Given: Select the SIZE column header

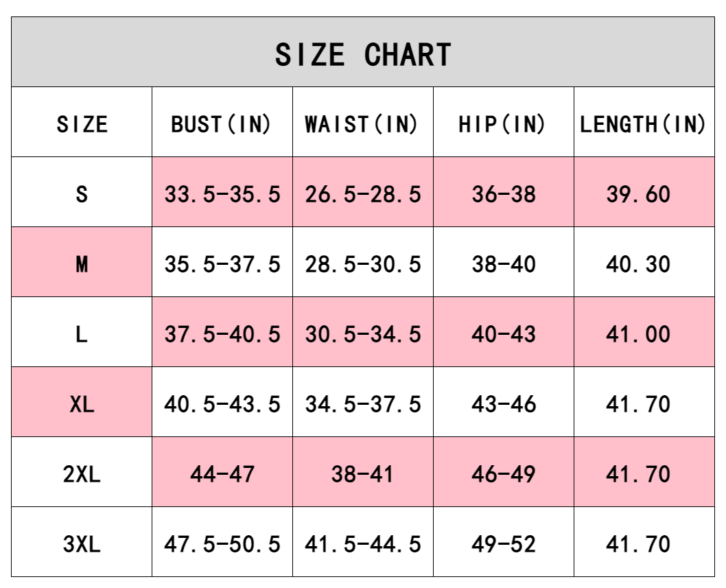Looking at the screenshot, I should coord(82,124).
